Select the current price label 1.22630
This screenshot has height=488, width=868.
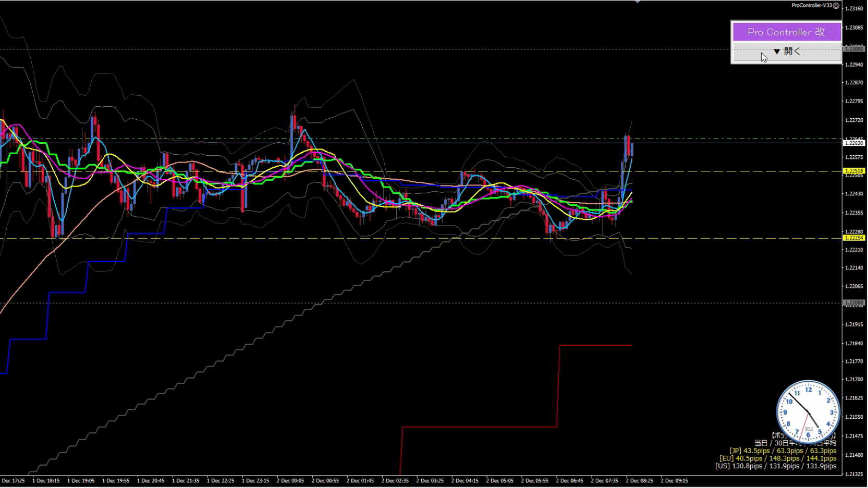coord(854,143)
